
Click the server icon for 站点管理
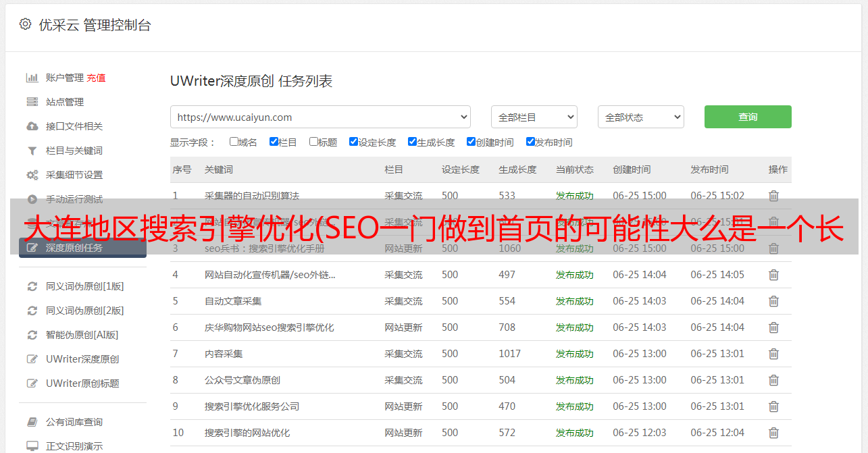coord(32,102)
